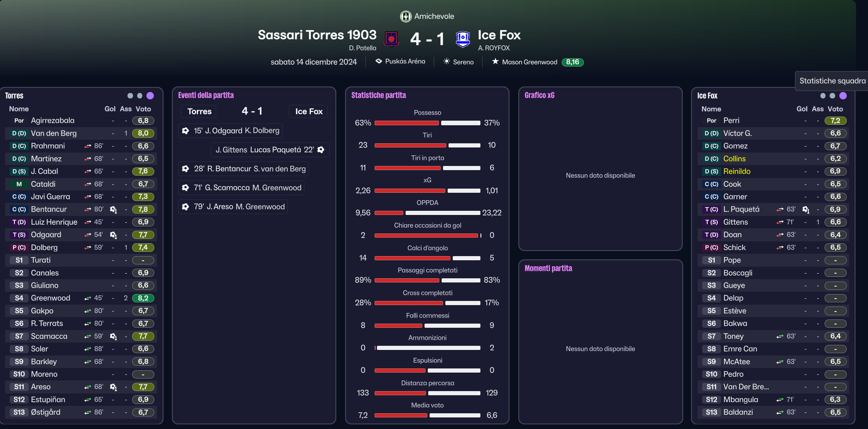The height and width of the screenshot is (429, 868).
Task: Click the goal ball icon beside Bentancur
Action: point(113,209)
